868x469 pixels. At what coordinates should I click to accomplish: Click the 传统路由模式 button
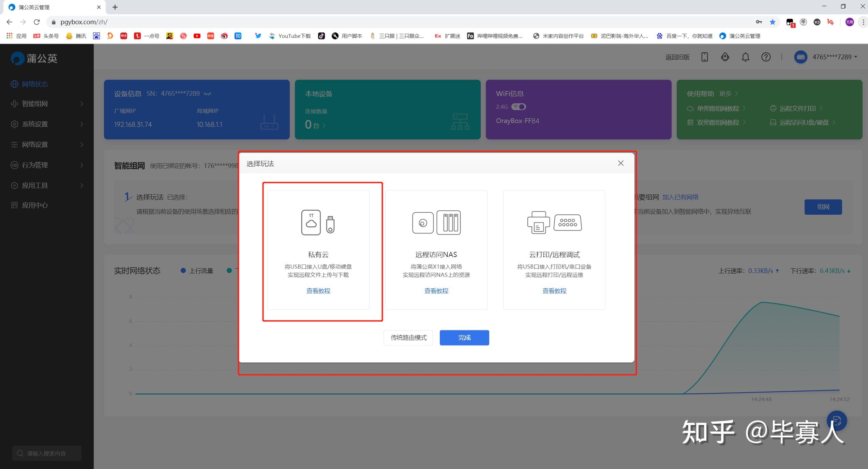tap(408, 337)
